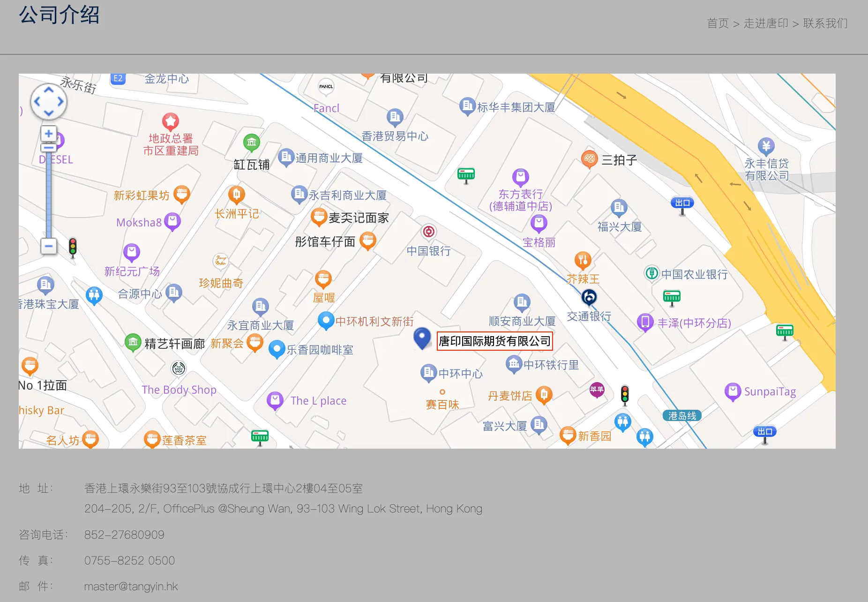The image size is (868, 602).
Task: Select the 莲香茶室 teahouse marker
Action: click(152, 440)
